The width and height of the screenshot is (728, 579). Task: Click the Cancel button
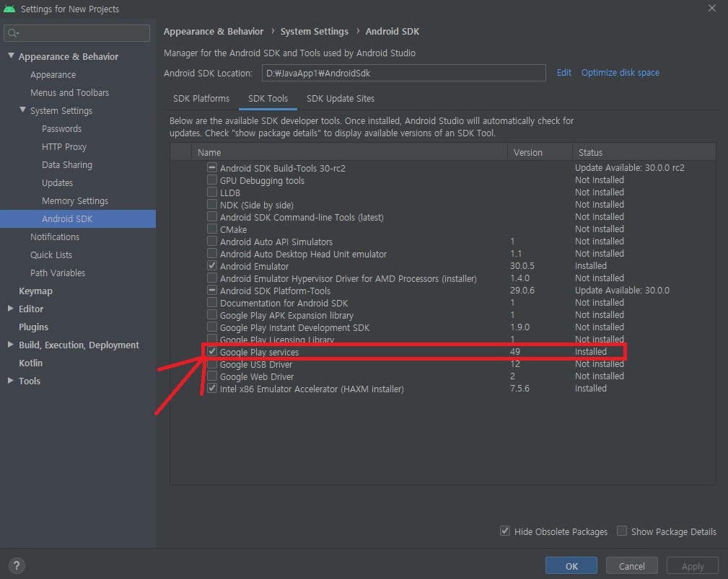click(x=631, y=566)
